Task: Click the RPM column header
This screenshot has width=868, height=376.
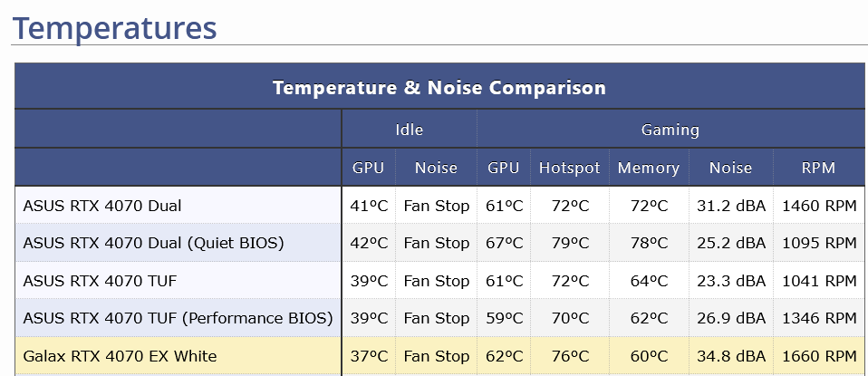Action: tap(818, 168)
